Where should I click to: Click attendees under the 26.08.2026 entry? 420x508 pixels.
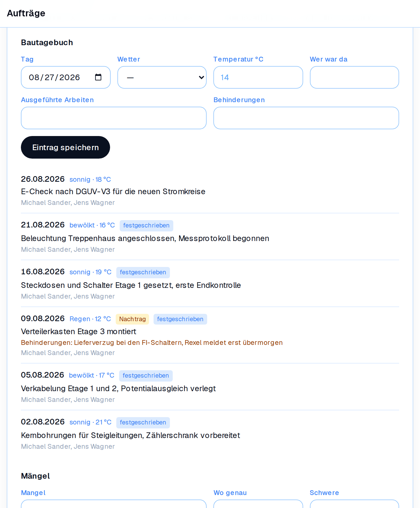point(68,203)
